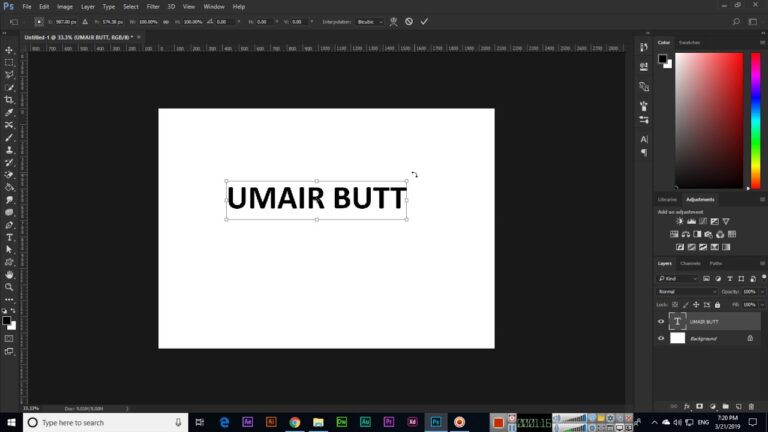This screenshot has height=432, width=768.
Task: Toggle visibility of the Background layer
Action: click(661, 338)
